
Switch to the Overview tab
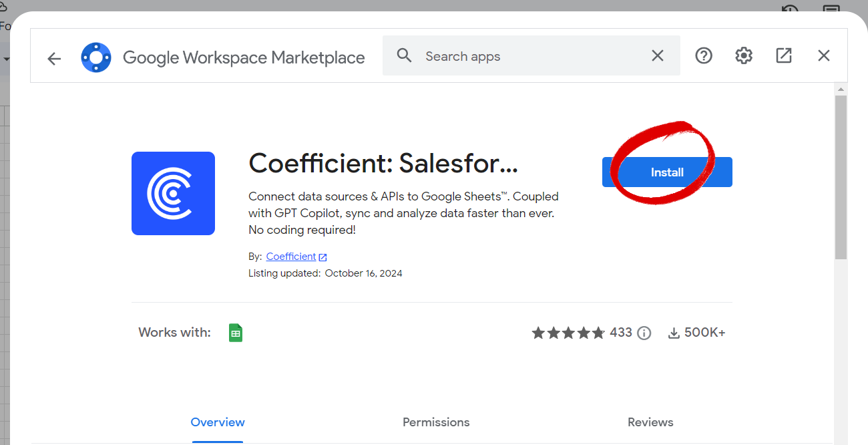(x=218, y=422)
